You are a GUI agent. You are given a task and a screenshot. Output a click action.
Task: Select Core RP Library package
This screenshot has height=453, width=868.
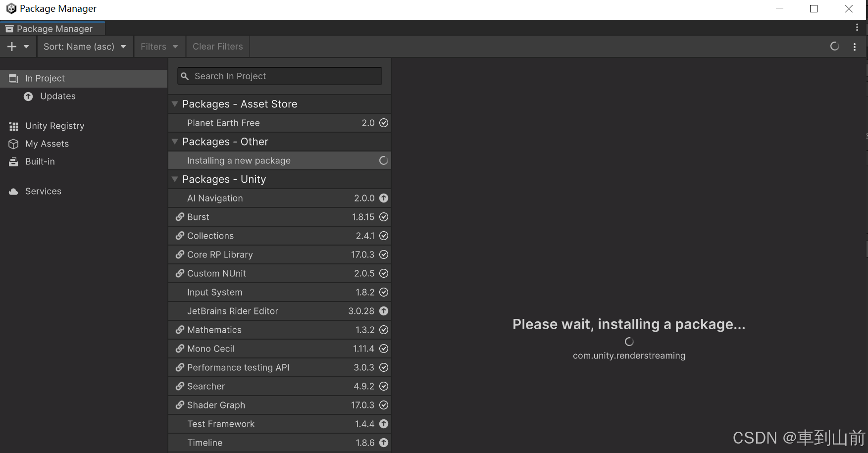point(280,254)
